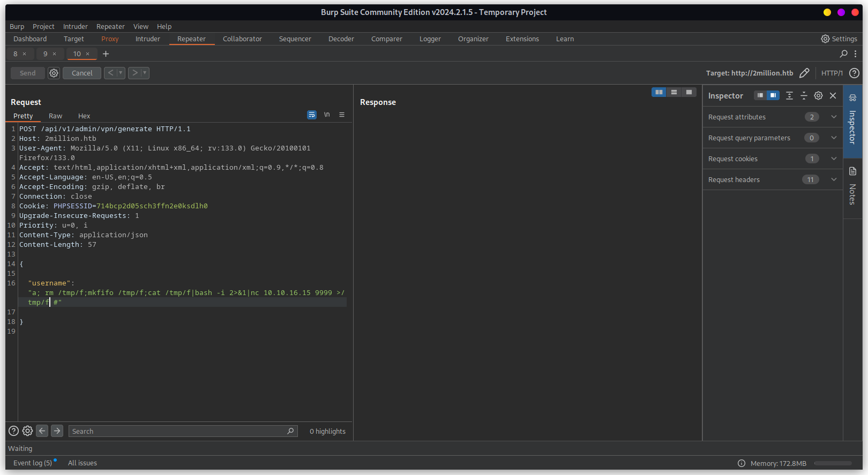This screenshot has width=868, height=475.
Task: Close Repeater tab 8
Action: point(24,54)
